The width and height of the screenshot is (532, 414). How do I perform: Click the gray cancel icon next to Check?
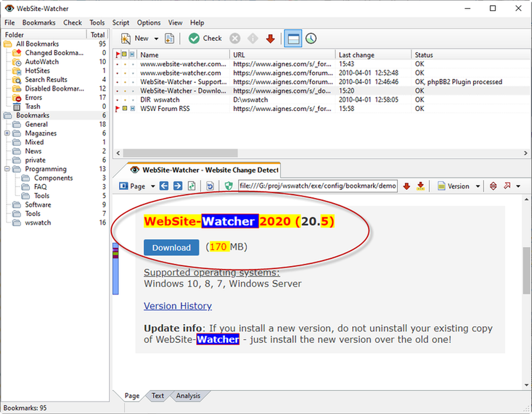click(x=235, y=38)
